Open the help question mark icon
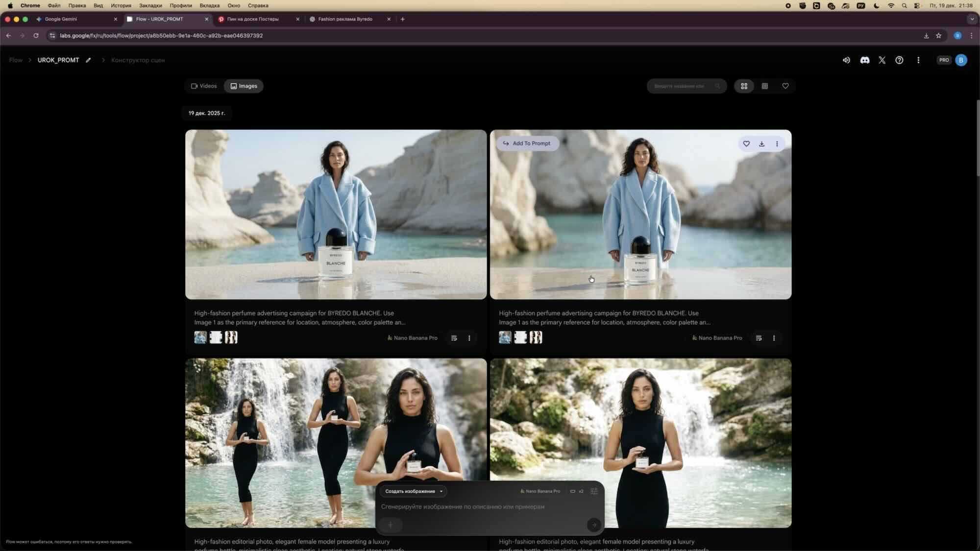The width and height of the screenshot is (980, 551). (899, 60)
